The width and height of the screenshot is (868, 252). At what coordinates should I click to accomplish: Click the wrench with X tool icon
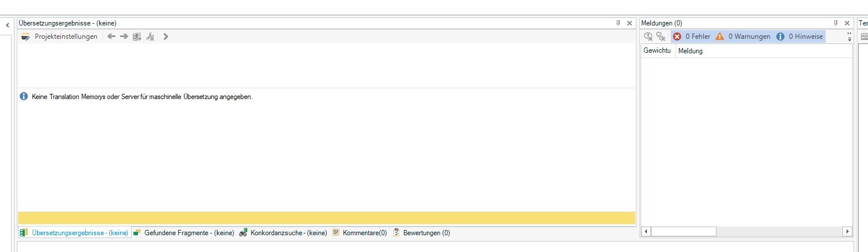(150, 36)
